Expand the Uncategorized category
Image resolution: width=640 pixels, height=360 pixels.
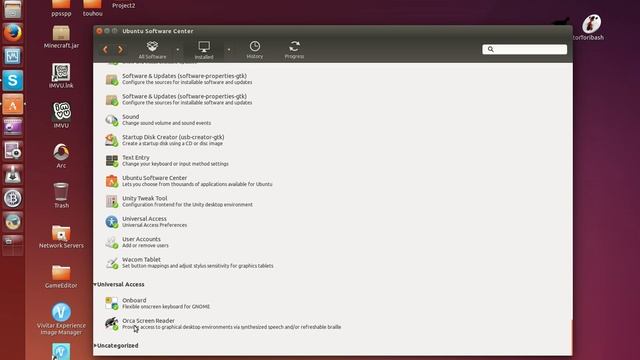tap(95, 345)
